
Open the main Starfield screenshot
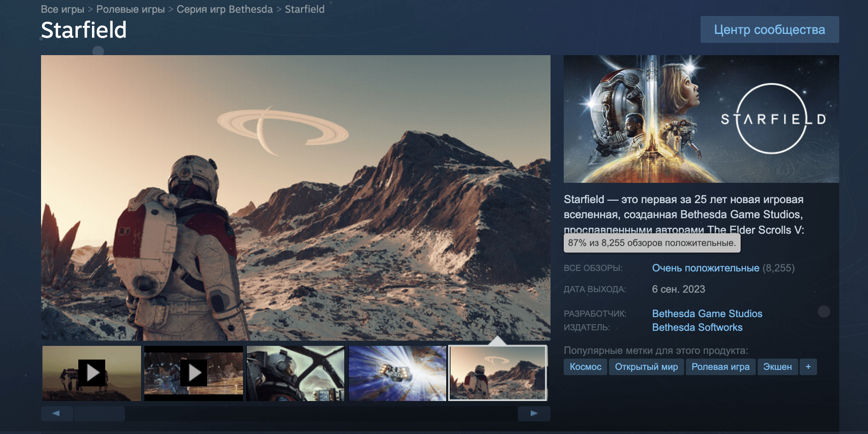pyautogui.click(x=296, y=198)
